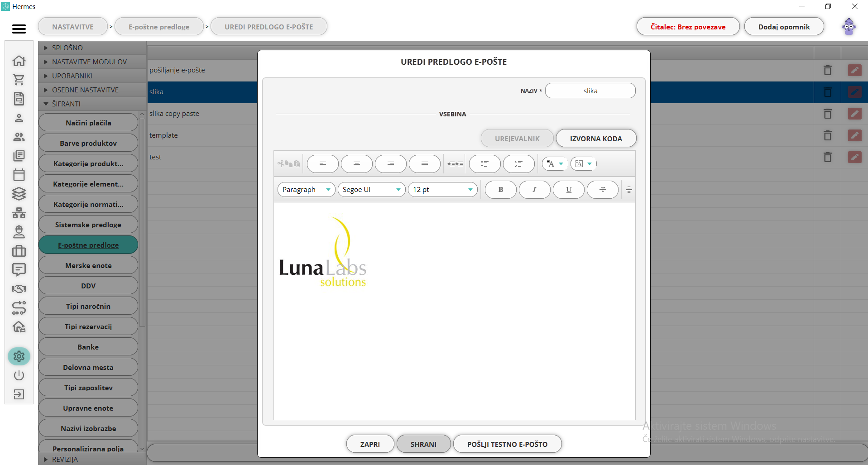Toggle strikethrough formatting
This screenshot has height=465, width=868.
click(x=603, y=190)
